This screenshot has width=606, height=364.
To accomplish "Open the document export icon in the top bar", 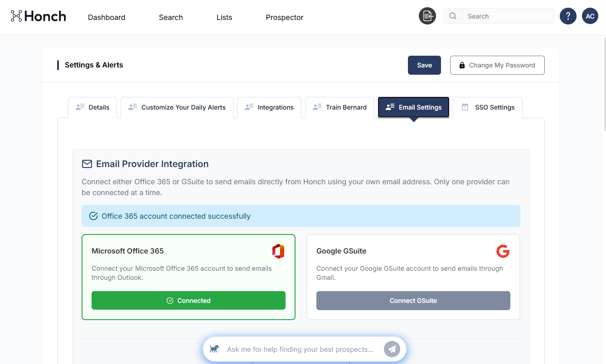I will tap(427, 16).
